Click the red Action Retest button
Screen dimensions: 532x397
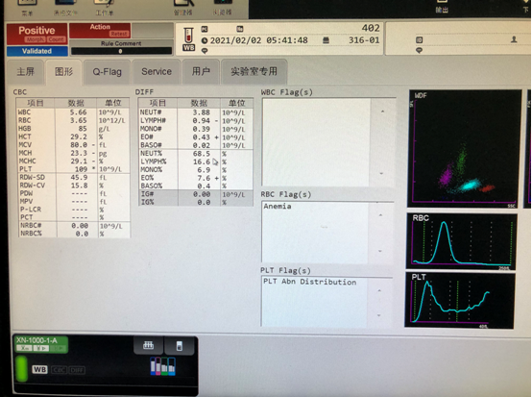coord(100,30)
